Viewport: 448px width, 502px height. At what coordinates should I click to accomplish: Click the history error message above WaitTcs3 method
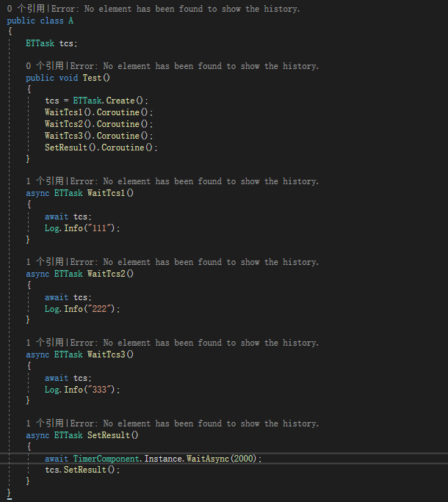pyautogui.click(x=195, y=343)
